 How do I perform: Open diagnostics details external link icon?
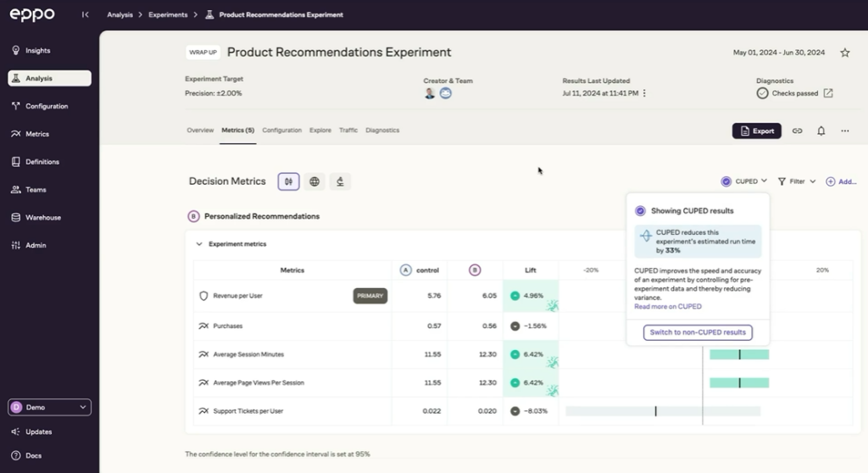(x=828, y=93)
